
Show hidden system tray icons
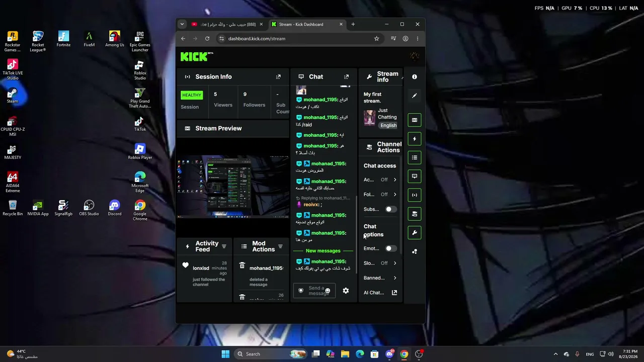pyautogui.click(x=555, y=354)
